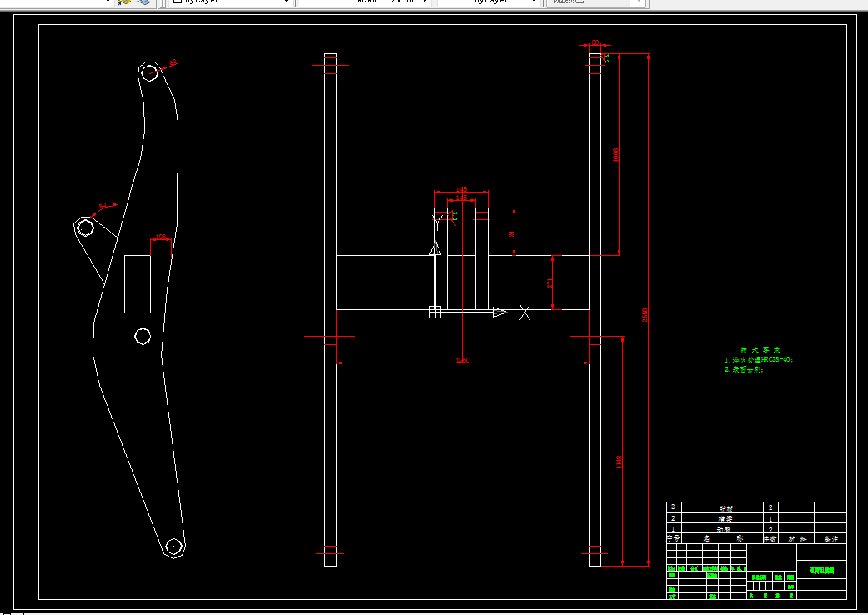Select green 3.2 roughness at top right
Screen dimensions: 868x615
[606, 58]
